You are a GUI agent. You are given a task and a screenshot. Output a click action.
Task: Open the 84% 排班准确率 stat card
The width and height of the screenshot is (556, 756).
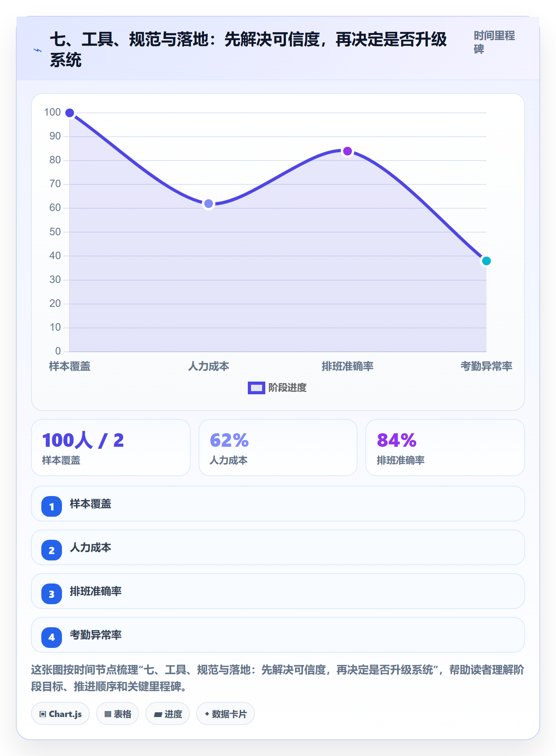[445, 448]
